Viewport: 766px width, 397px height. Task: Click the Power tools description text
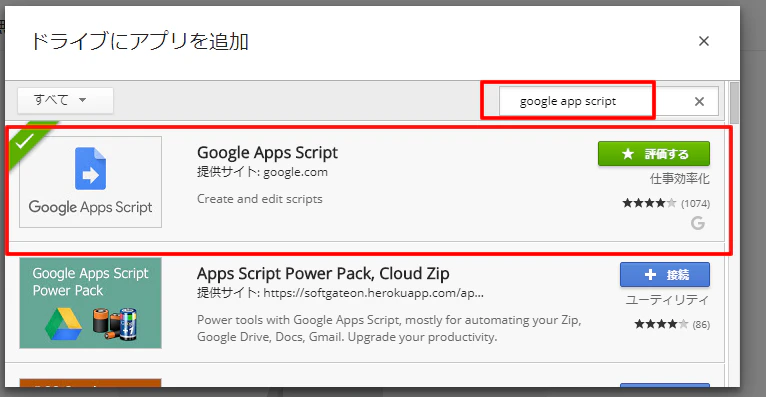(389, 329)
